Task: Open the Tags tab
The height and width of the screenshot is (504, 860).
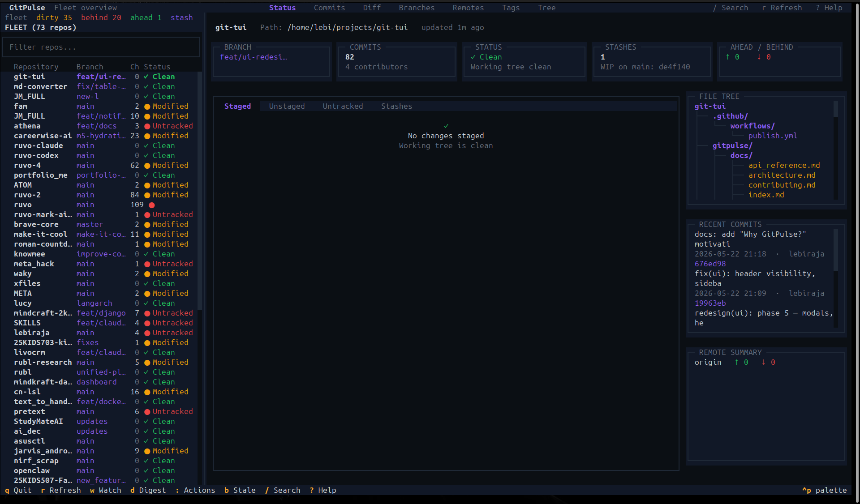Action: click(x=511, y=8)
